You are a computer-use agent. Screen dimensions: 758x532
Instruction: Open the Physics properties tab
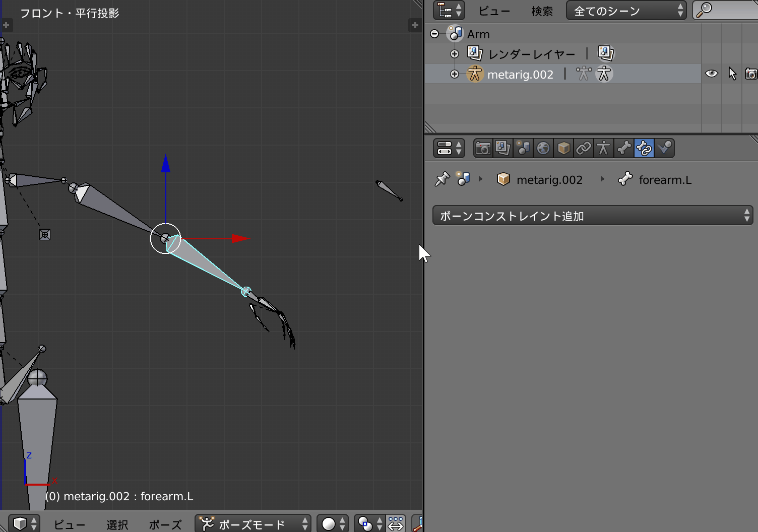click(665, 148)
